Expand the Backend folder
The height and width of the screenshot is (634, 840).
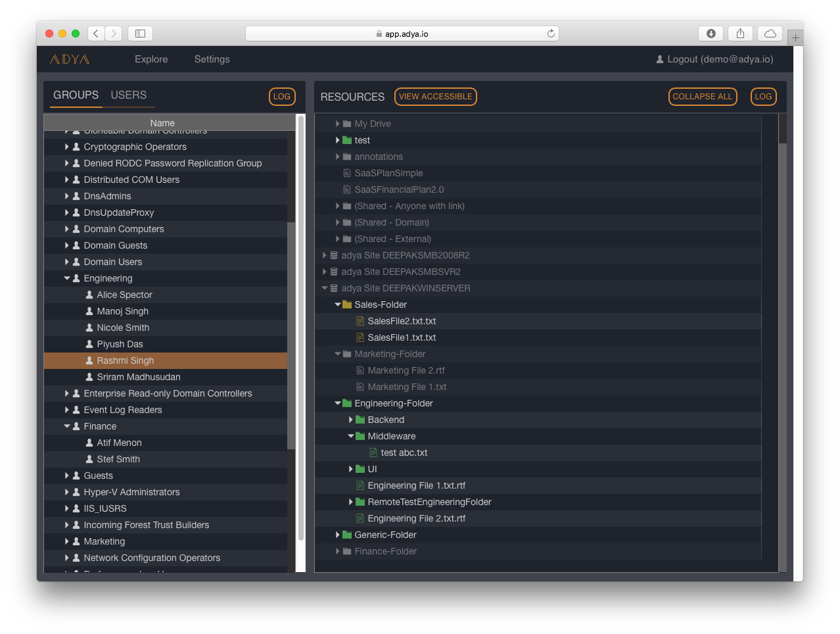coord(351,420)
